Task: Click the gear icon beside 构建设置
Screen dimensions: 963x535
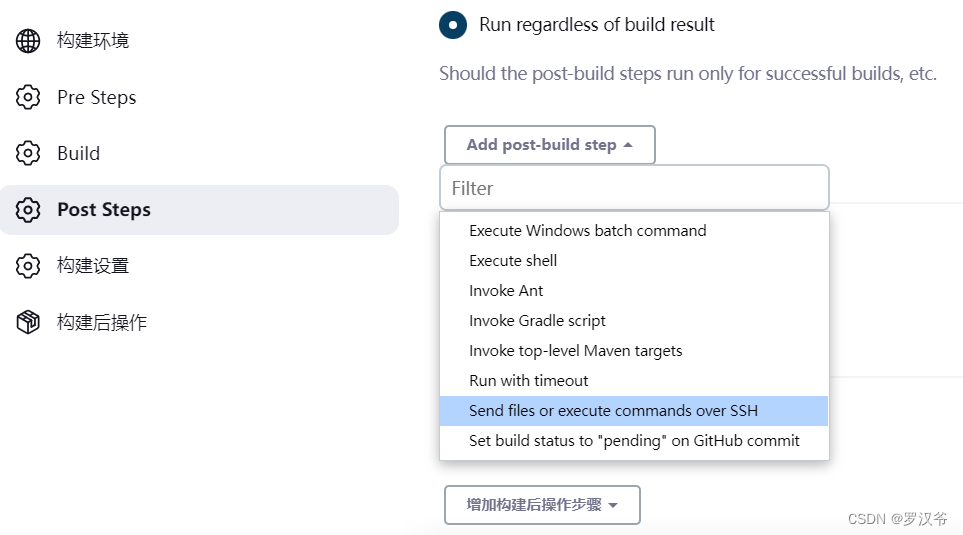Action: pos(28,266)
